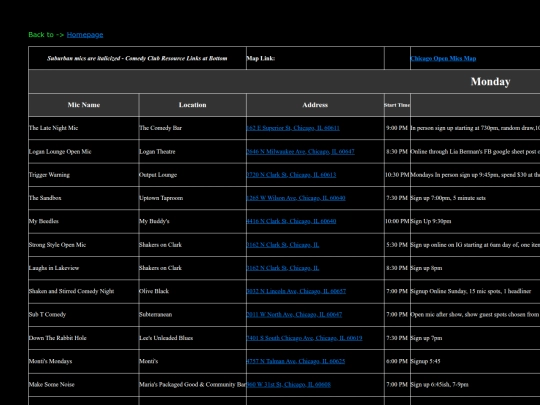Open Maria's Packaged Good W 31st address
540x405 pixels.
289,385
